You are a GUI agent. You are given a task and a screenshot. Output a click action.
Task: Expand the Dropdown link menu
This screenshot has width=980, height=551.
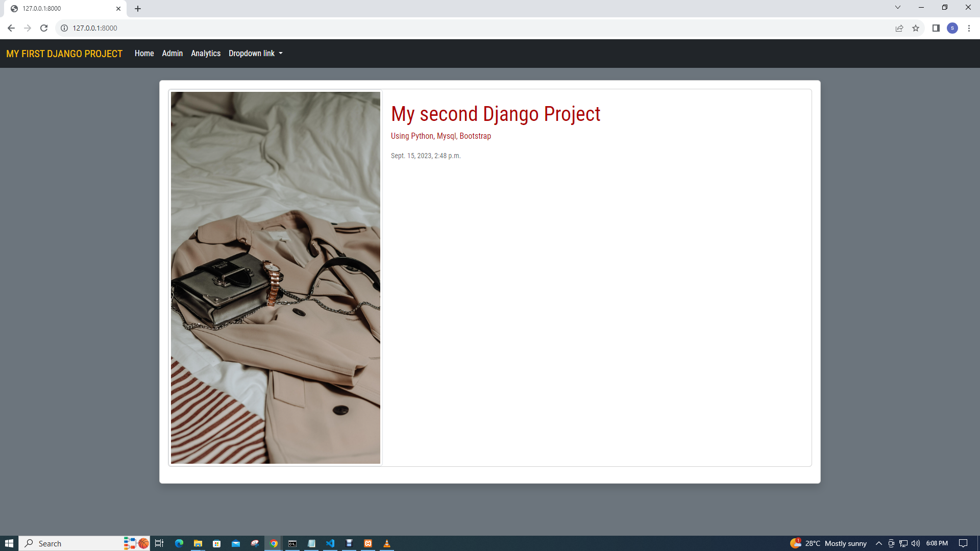[x=255, y=53]
